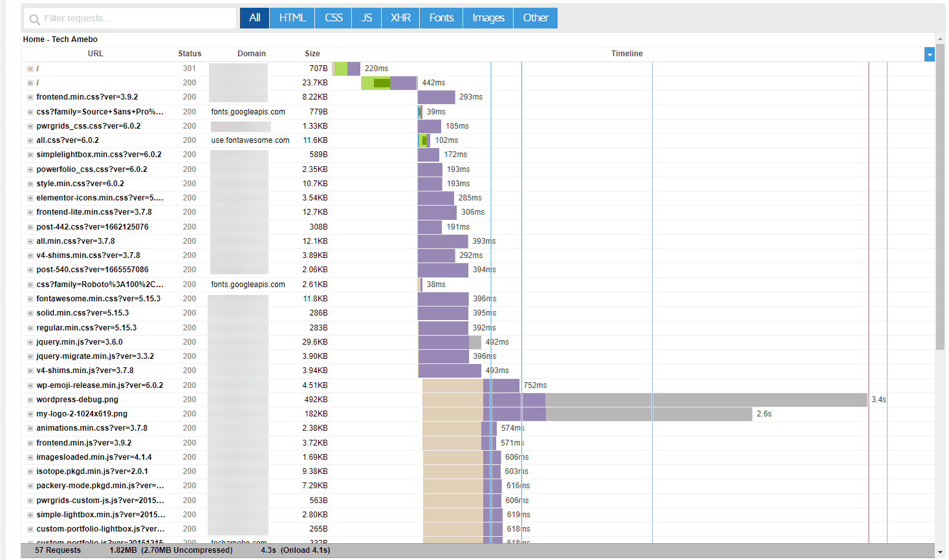
Task: Click the 1.82MB total size in status bar
Action: click(x=123, y=550)
